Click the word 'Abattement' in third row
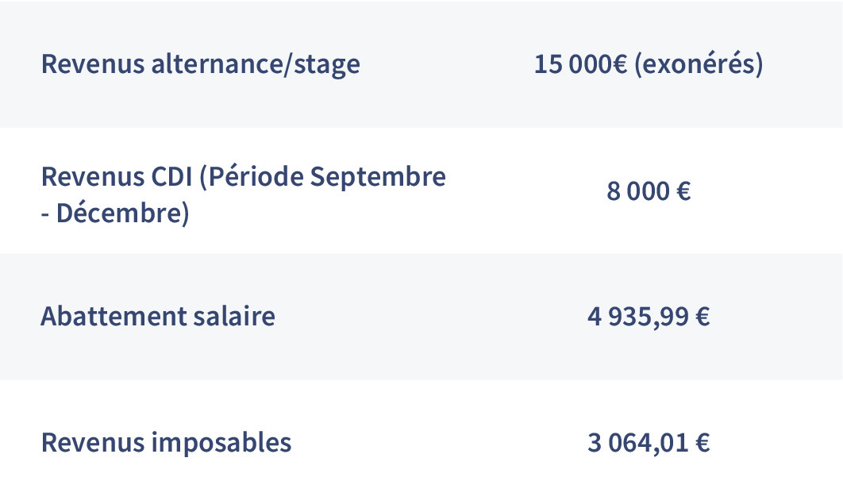Viewport: 843px width, 504px height. pyautogui.click(x=112, y=316)
